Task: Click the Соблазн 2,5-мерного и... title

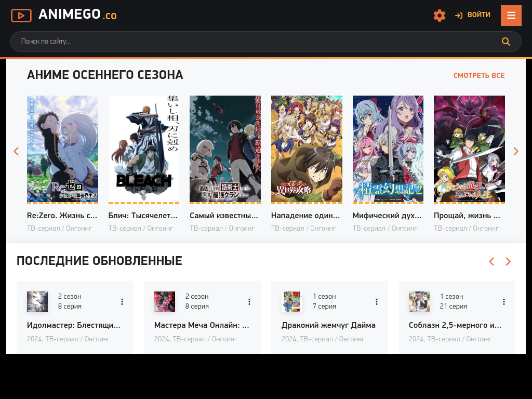Action: click(x=455, y=325)
